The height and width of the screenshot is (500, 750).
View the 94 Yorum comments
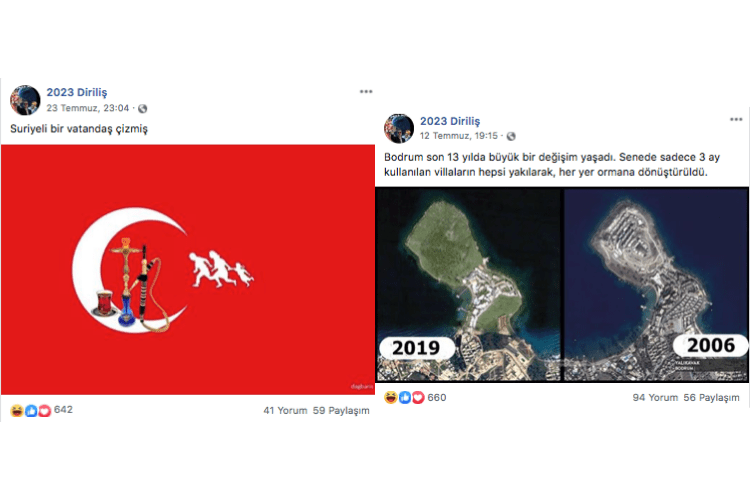(655, 398)
